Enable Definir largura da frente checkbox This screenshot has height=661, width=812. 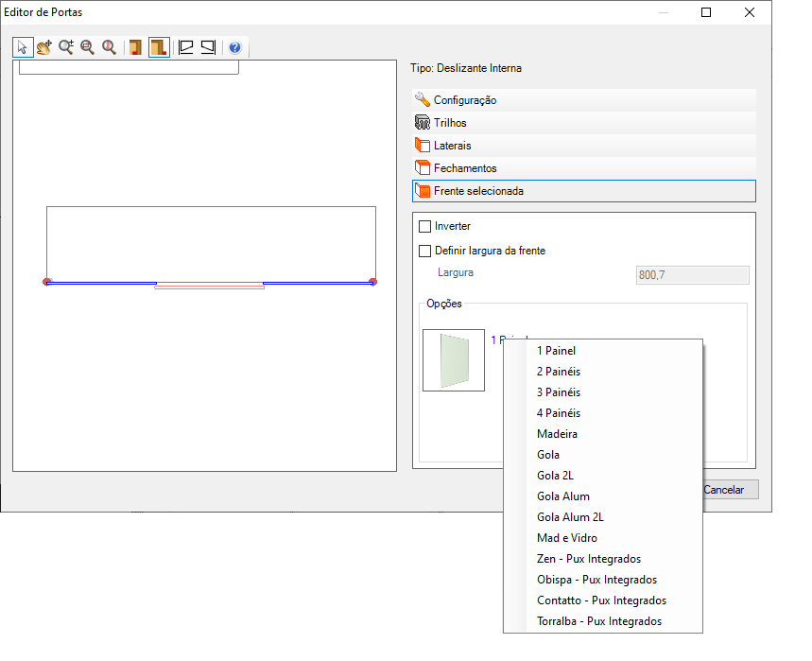tap(424, 251)
